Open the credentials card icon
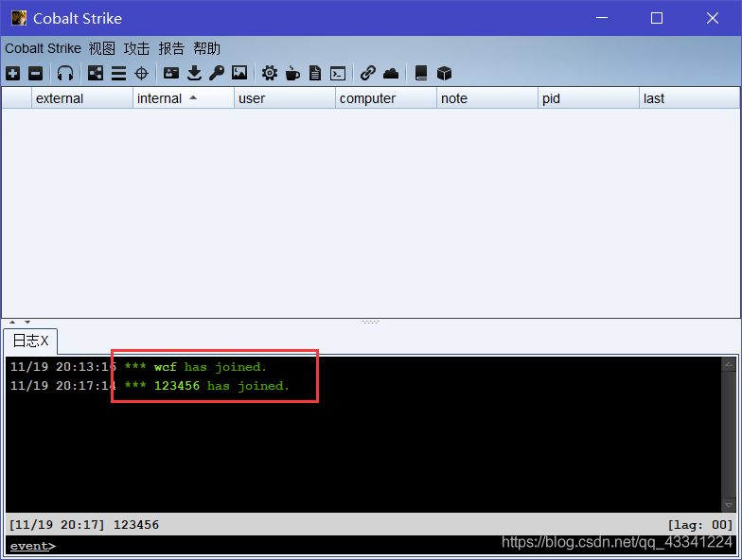Viewport: 742px width, 560px height. pos(170,73)
